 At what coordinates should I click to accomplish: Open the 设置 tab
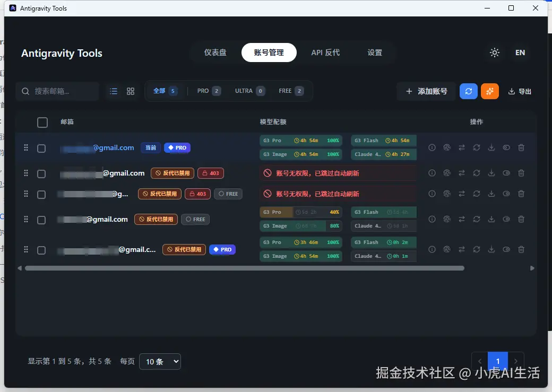(x=375, y=53)
